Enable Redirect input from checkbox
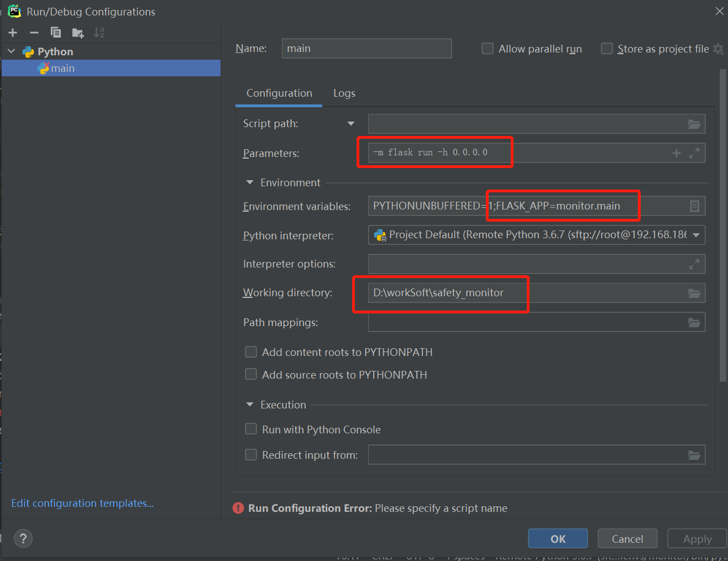 pos(251,454)
